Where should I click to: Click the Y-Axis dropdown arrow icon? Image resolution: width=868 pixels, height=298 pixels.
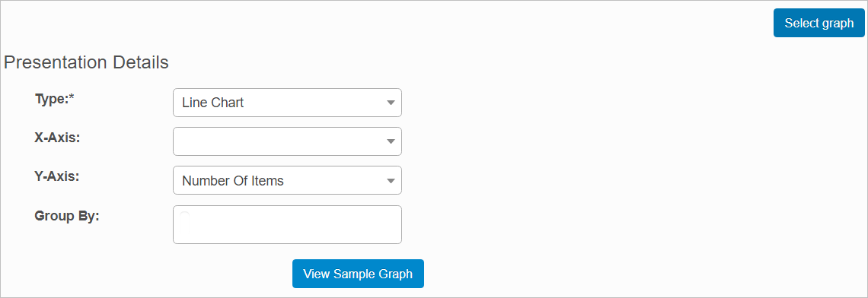point(391,180)
